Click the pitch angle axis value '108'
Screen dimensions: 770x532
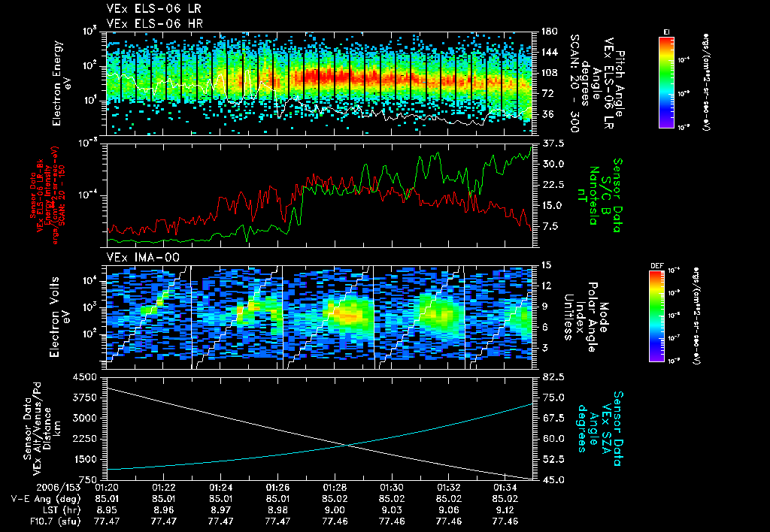click(x=549, y=73)
